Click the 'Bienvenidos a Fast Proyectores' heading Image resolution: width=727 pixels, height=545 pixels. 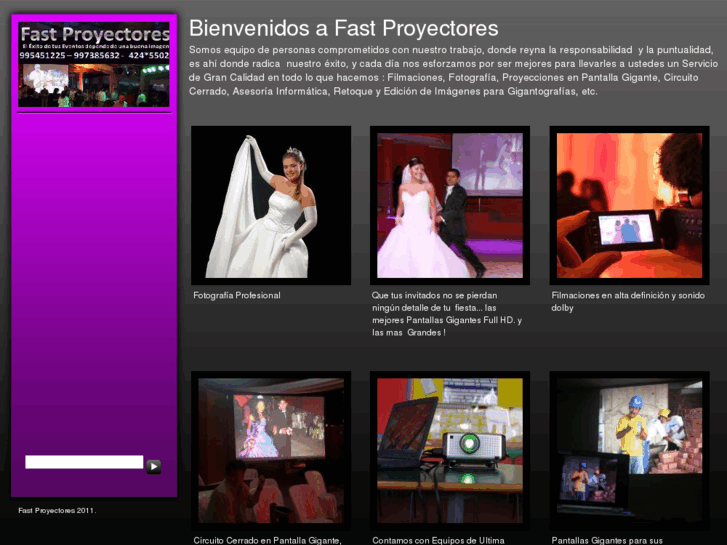point(343,28)
